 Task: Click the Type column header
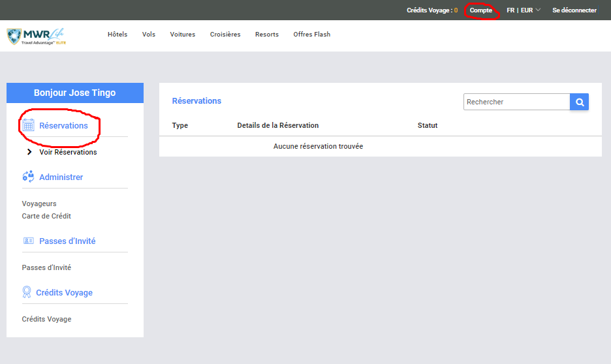(180, 125)
